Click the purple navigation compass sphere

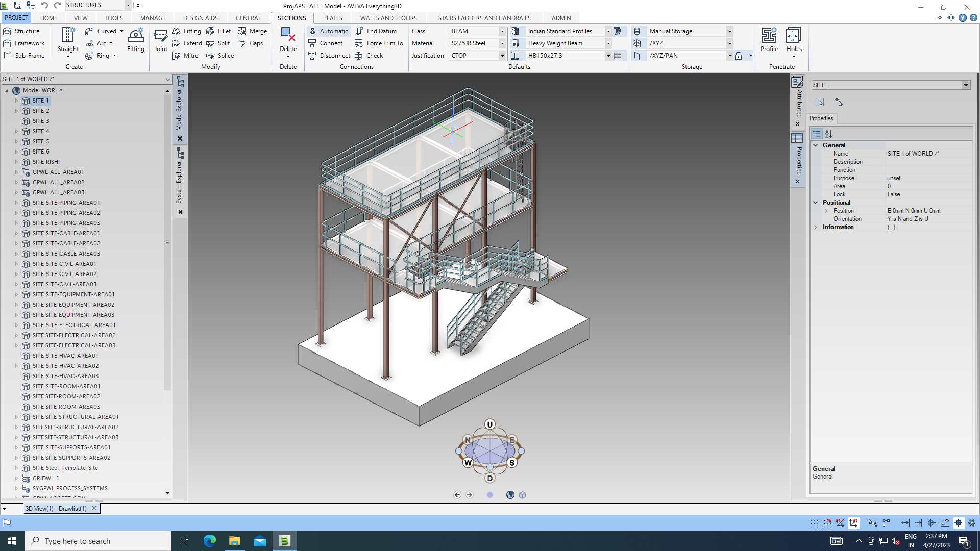click(490, 450)
